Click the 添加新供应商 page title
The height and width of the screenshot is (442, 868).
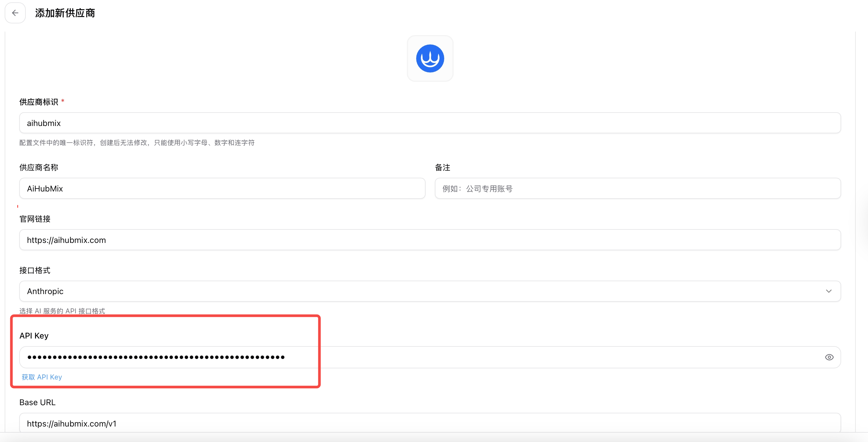coord(65,13)
